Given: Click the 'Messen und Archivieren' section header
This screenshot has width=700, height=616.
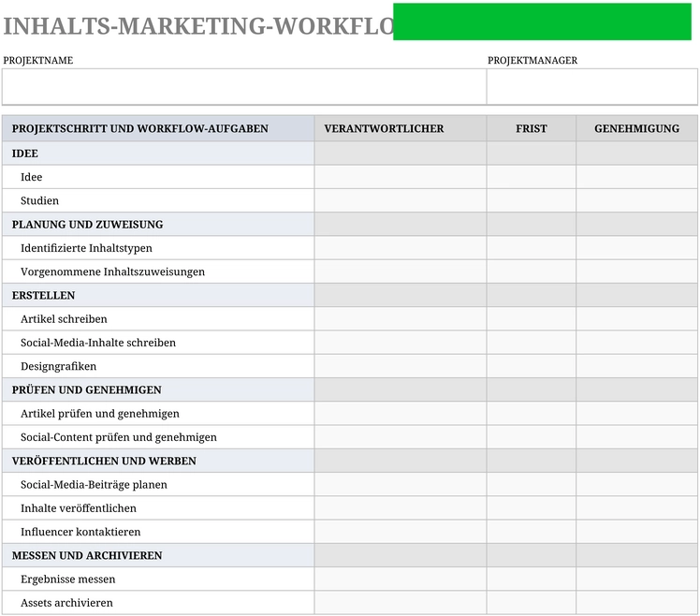Looking at the screenshot, I should point(158,556).
